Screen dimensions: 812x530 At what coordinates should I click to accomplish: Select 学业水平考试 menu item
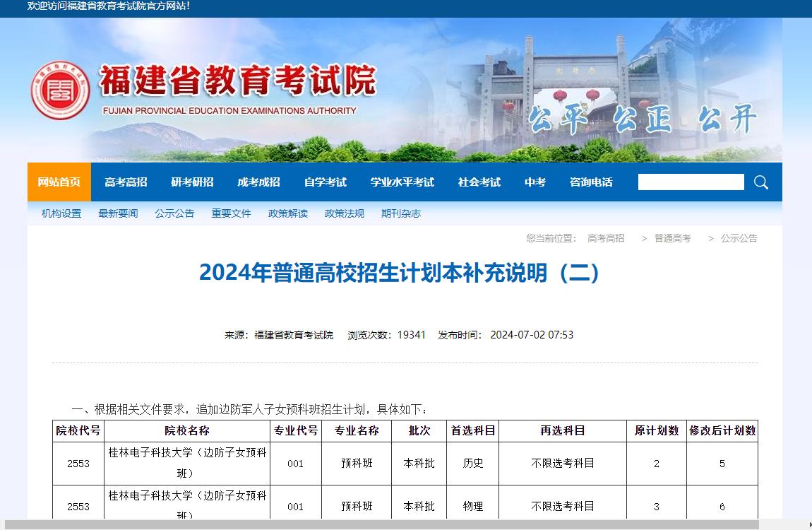(x=402, y=182)
